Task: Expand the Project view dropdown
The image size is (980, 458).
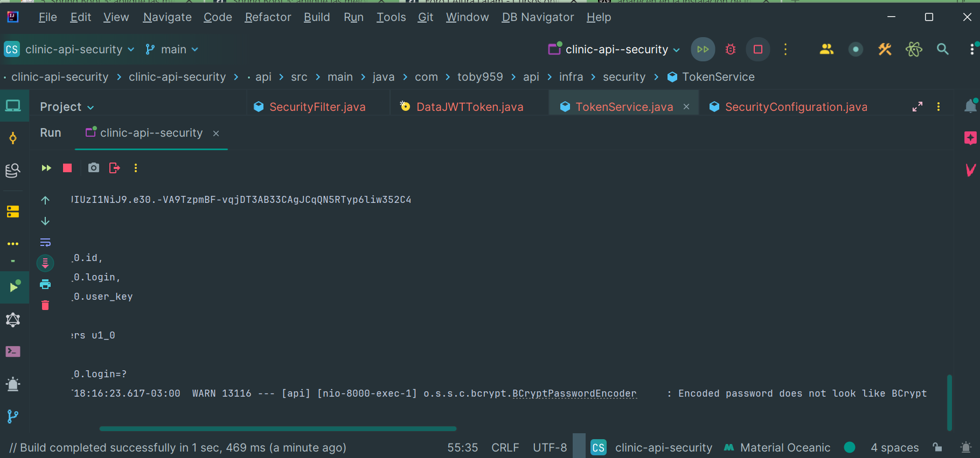Action: click(67, 107)
